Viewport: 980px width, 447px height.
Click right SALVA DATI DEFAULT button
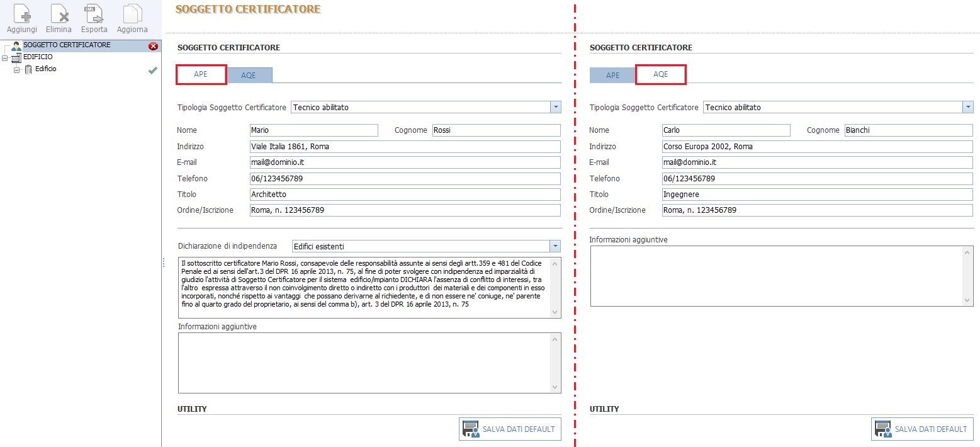pyautogui.click(x=922, y=429)
